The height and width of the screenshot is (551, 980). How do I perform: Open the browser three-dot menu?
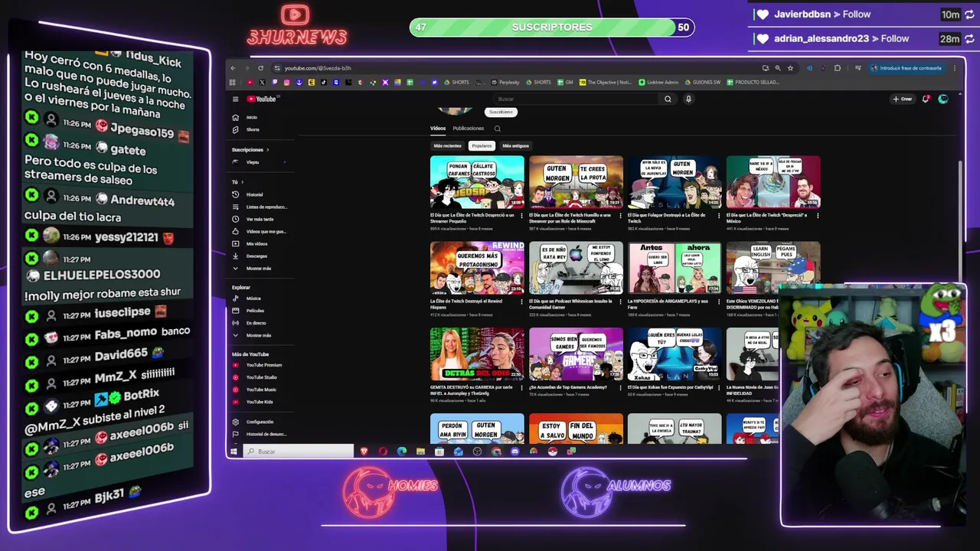click(x=954, y=68)
